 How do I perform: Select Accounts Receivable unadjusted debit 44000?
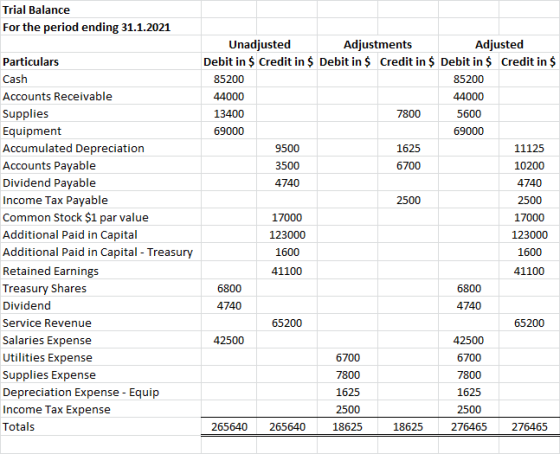[229, 96]
